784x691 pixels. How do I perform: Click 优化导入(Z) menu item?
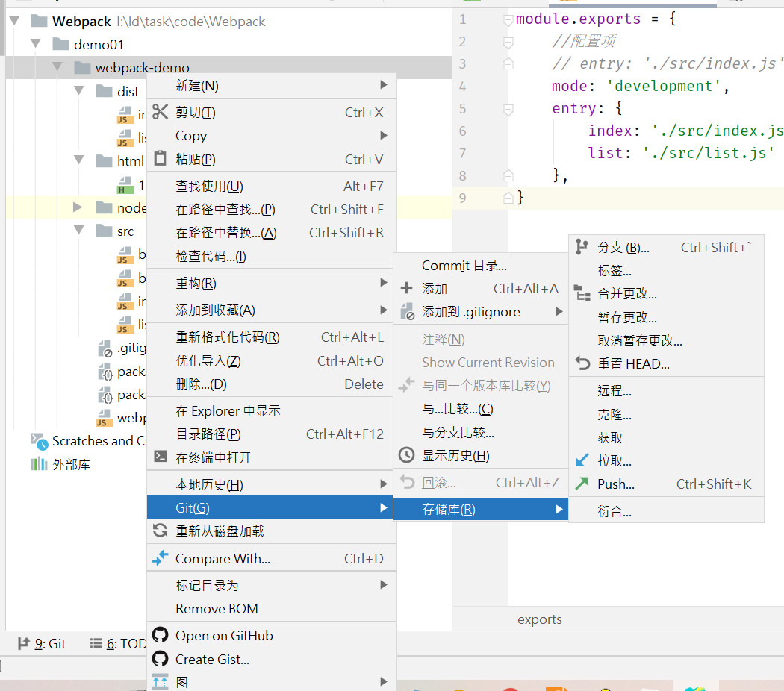click(272, 360)
